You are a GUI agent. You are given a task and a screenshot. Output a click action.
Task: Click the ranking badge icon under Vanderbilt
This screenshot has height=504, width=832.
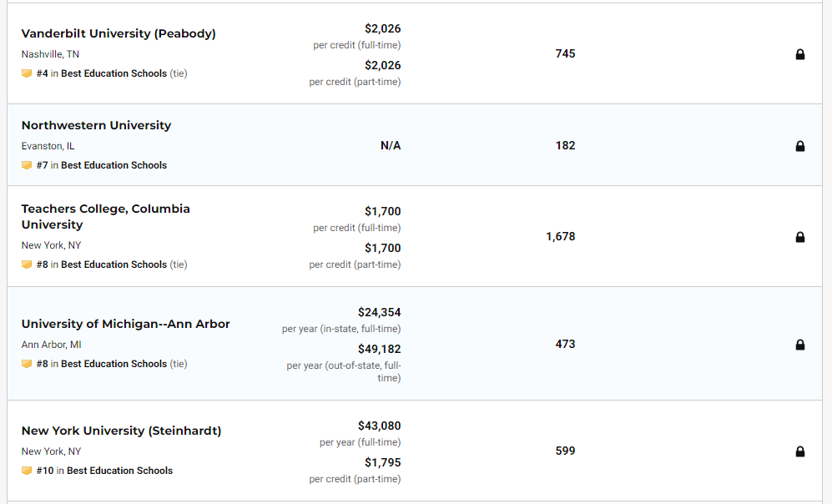tap(27, 73)
